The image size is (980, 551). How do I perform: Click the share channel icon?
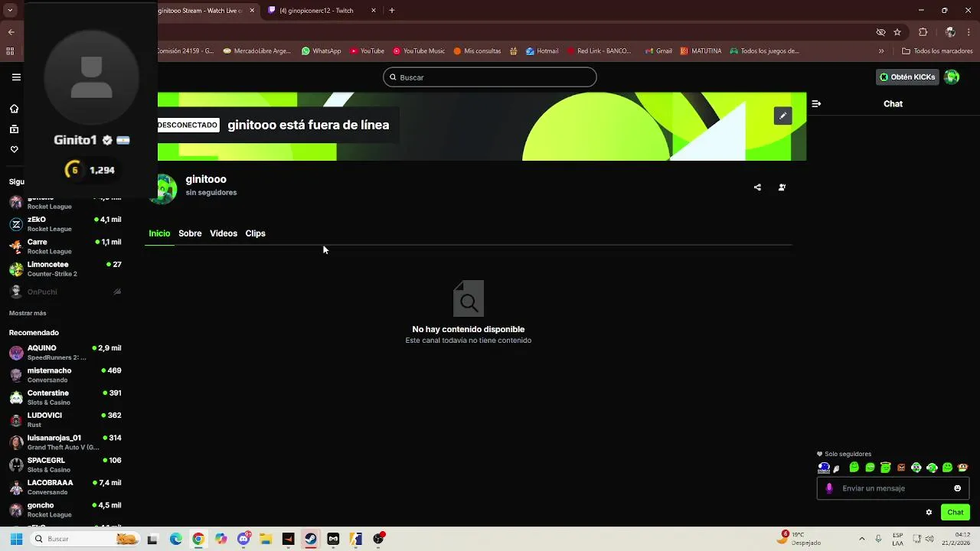click(x=757, y=187)
